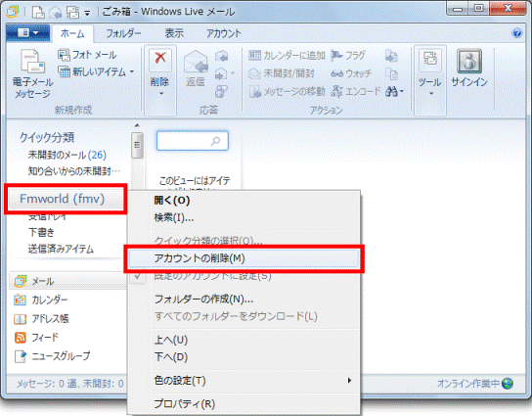532x416 pixels.
Task: Open the Address Book (アドレス帳) shortcut
Action: (x=41, y=318)
